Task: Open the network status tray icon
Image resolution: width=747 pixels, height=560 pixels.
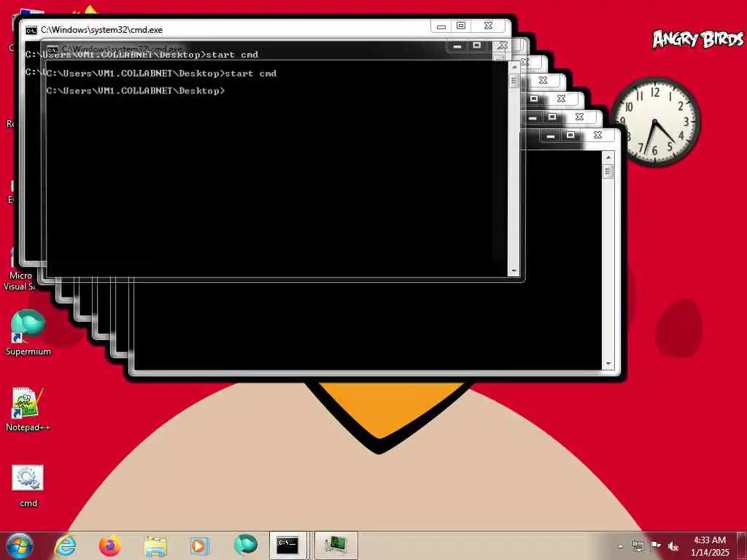Action: coord(638,546)
